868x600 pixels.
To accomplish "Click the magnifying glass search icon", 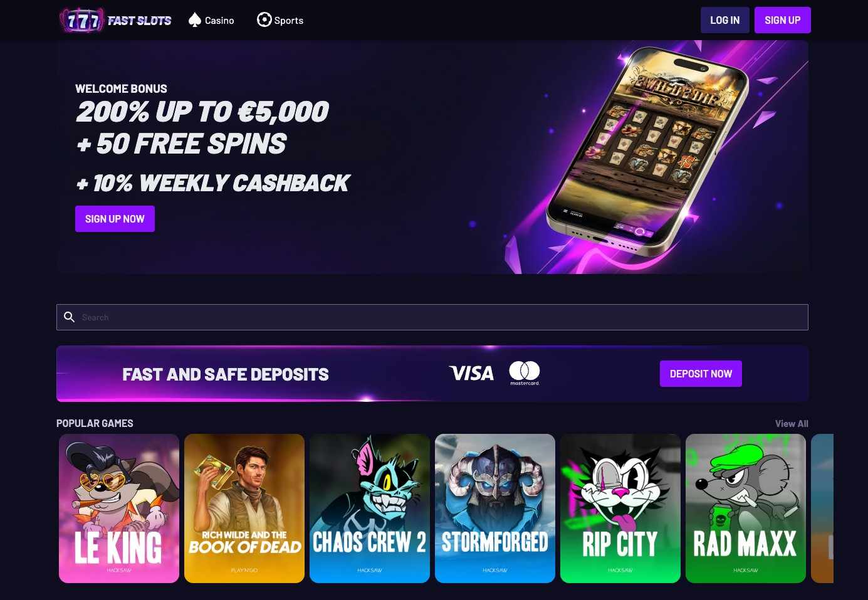I will 70,317.
